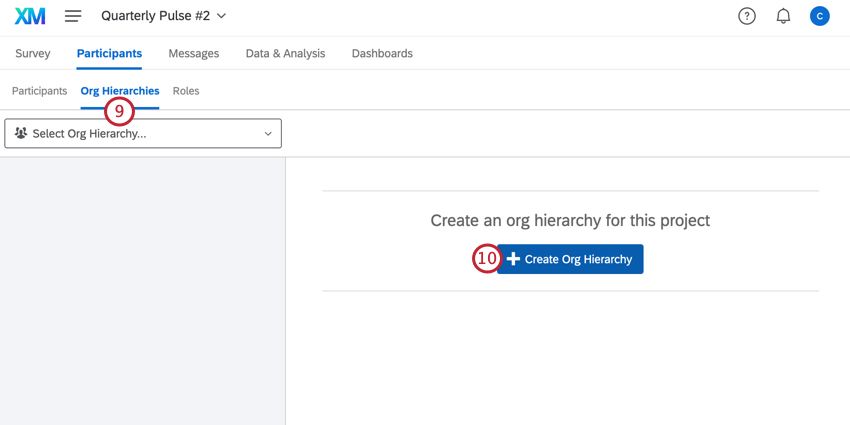Go to the Dashboards tab
This screenshot has height=425, width=850.
382,53
